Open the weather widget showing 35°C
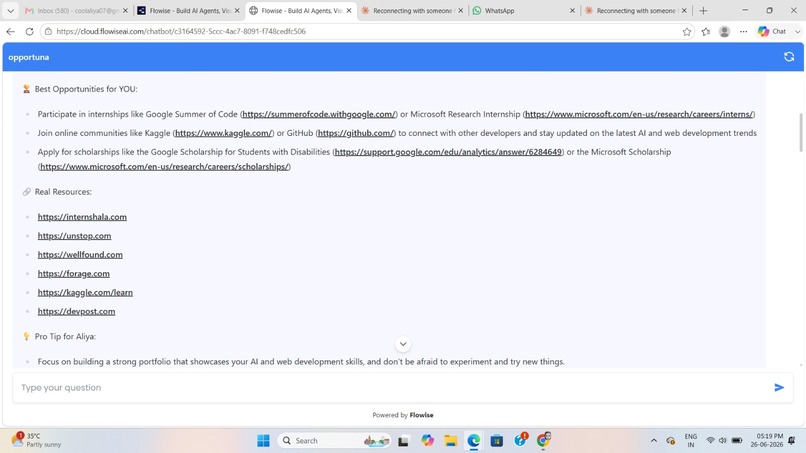 click(36, 440)
